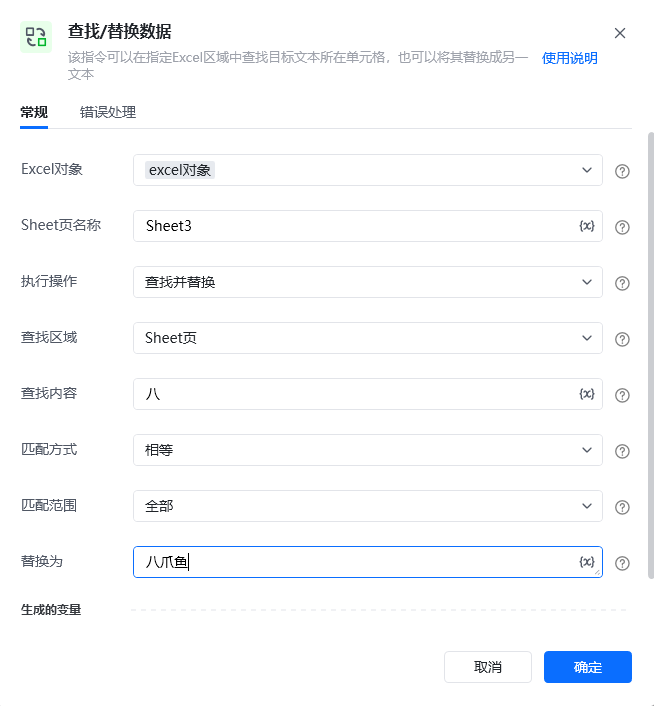654x706 pixels.
Task: Confirm with the 确定 button
Action: [x=588, y=667]
